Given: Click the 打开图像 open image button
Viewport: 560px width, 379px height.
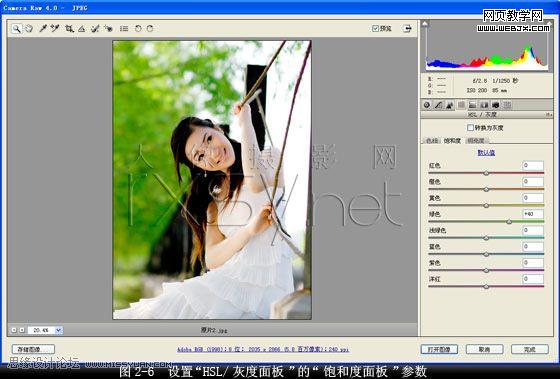Looking at the screenshot, I should 439,349.
